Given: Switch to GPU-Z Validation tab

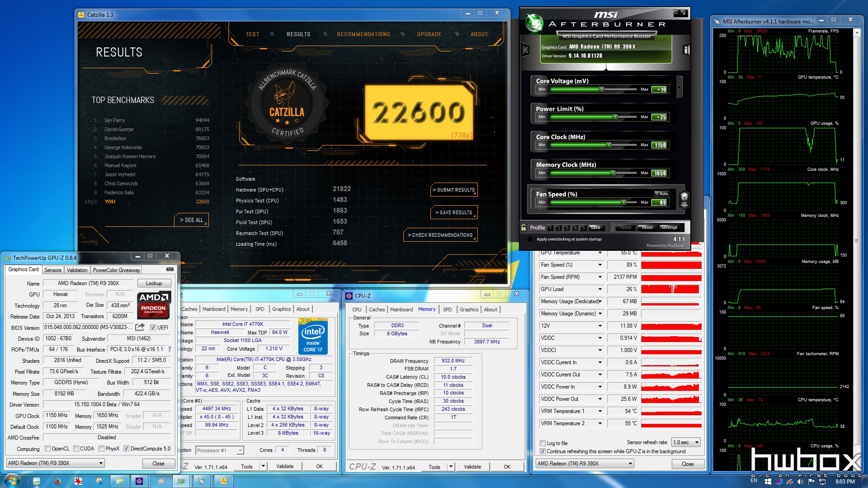Looking at the screenshot, I should click(77, 270).
